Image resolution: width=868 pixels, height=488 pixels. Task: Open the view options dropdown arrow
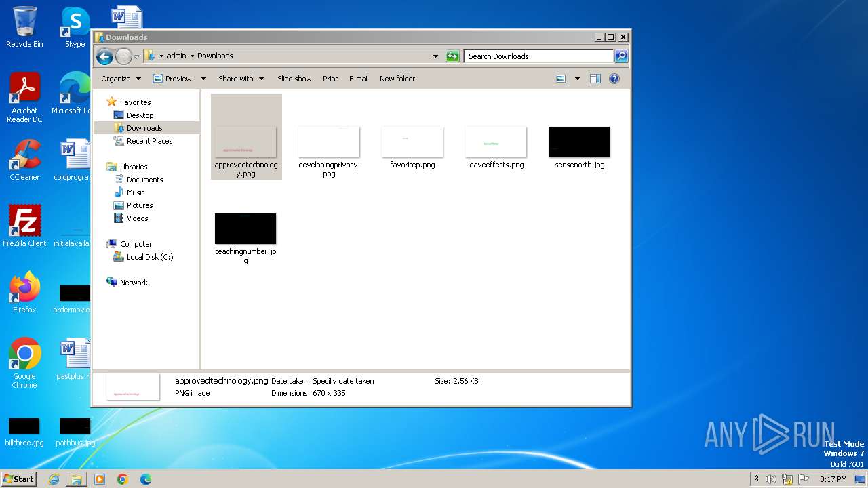pos(577,79)
